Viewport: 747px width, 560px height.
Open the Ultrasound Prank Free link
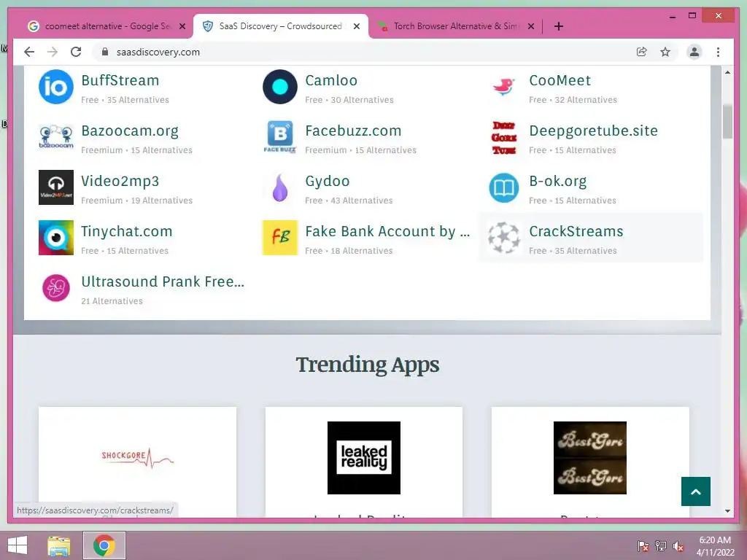pyautogui.click(x=163, y=282)
